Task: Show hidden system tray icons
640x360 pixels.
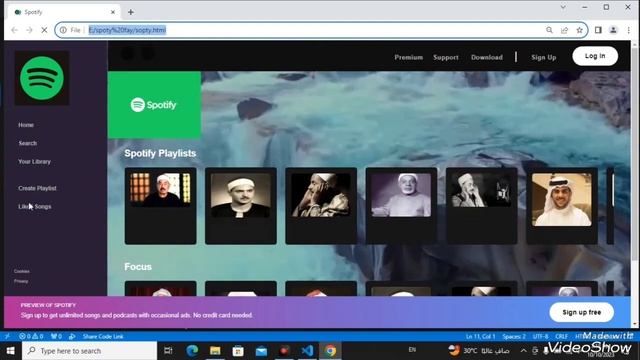Action: coord(523,351)
